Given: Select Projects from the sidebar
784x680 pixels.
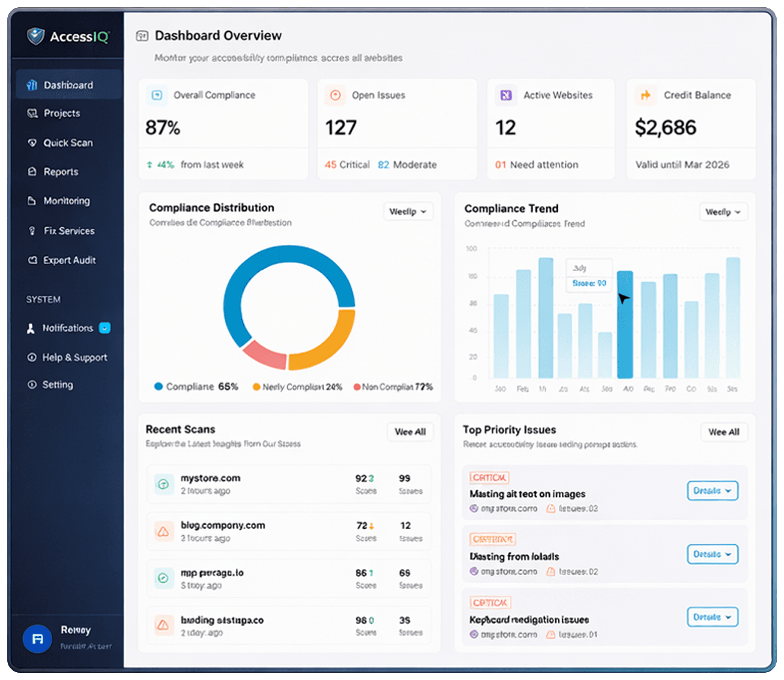Looking at the screenshot, I should (61, 113).
